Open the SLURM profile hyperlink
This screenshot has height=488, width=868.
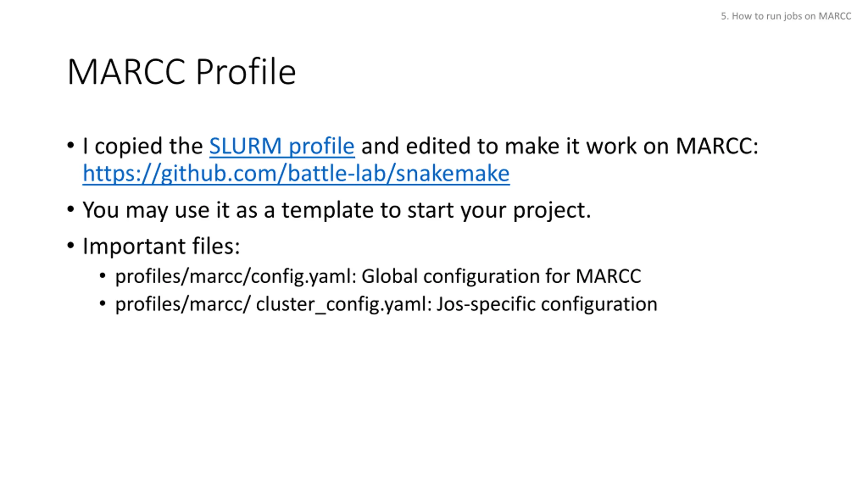coord(282,146)
